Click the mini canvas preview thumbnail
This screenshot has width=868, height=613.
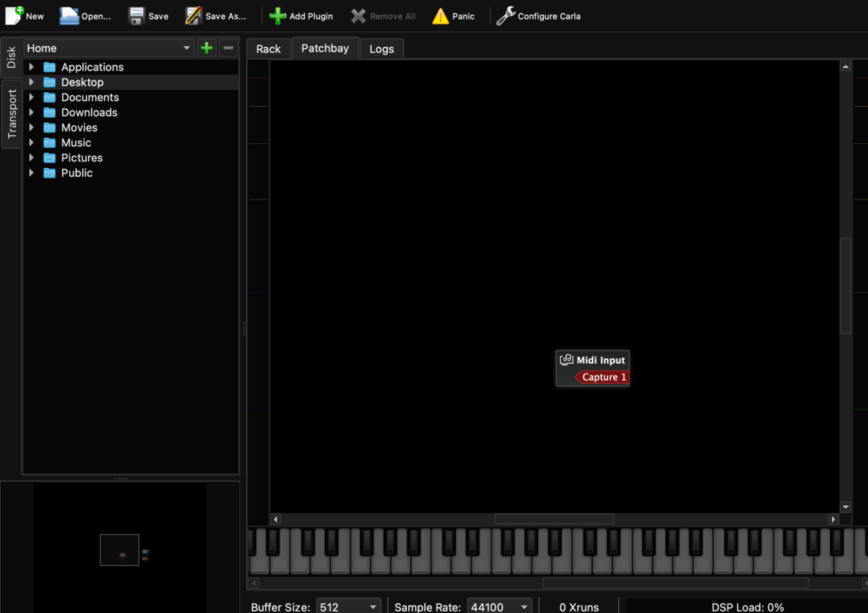[119, 547]
